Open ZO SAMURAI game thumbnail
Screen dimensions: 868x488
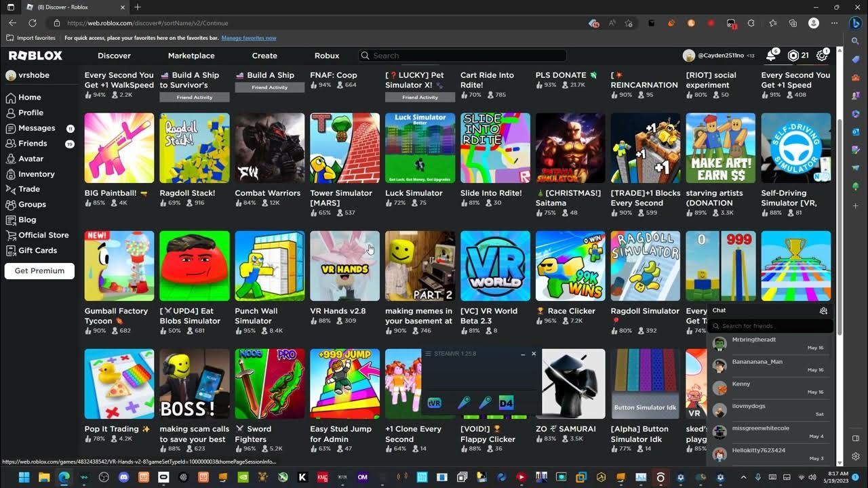tap(574, 384)
